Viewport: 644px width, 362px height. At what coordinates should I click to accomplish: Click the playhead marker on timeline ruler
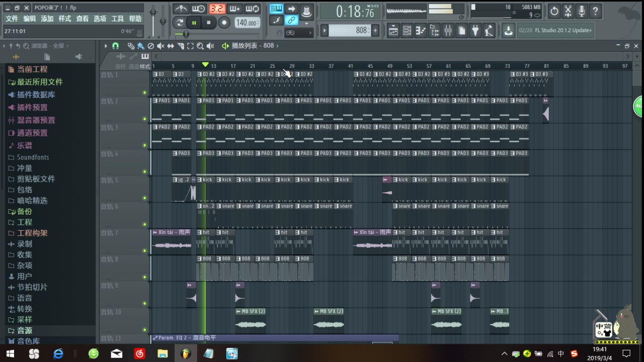(205, 65)
